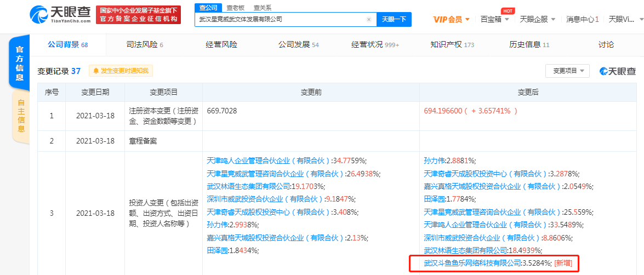Open 天津星竞威武管理咨询合伙企业 link in 变更前 column

click(x=276, y=174)
